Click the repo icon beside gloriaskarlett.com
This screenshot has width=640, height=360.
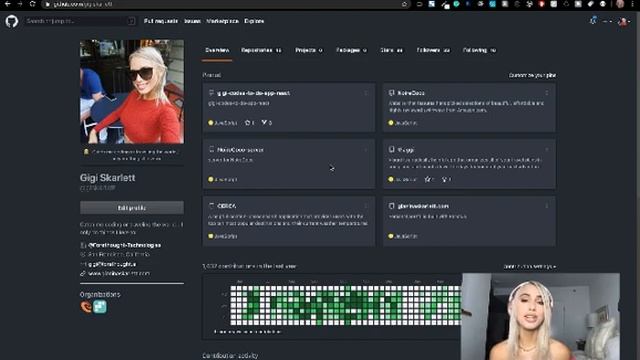coord(391,206)
